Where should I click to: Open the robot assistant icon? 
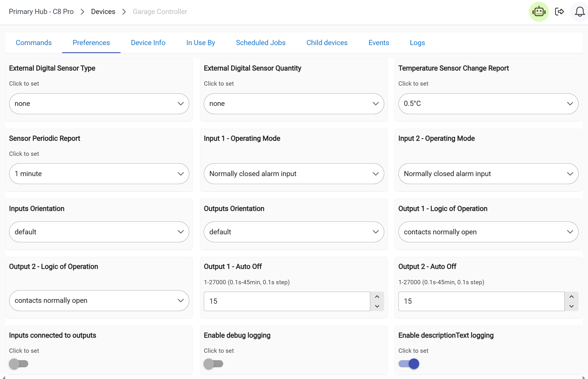point(539,12)
